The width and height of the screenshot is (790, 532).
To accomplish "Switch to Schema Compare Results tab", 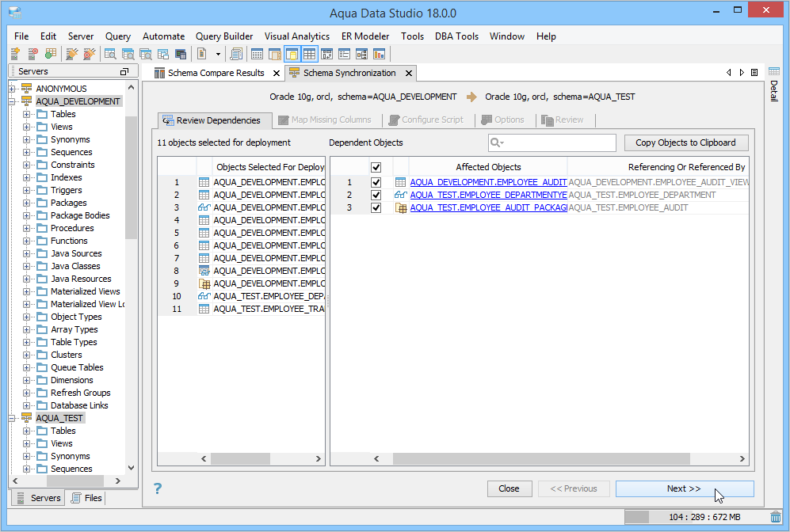I will [216, 73].
